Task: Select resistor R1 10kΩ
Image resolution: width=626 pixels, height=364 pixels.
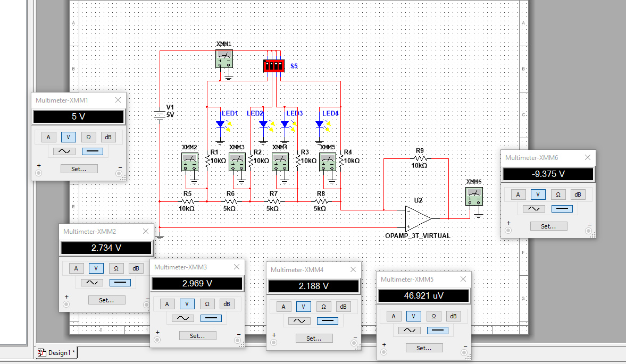Action: pyautogui.click(x=207, y=160)
